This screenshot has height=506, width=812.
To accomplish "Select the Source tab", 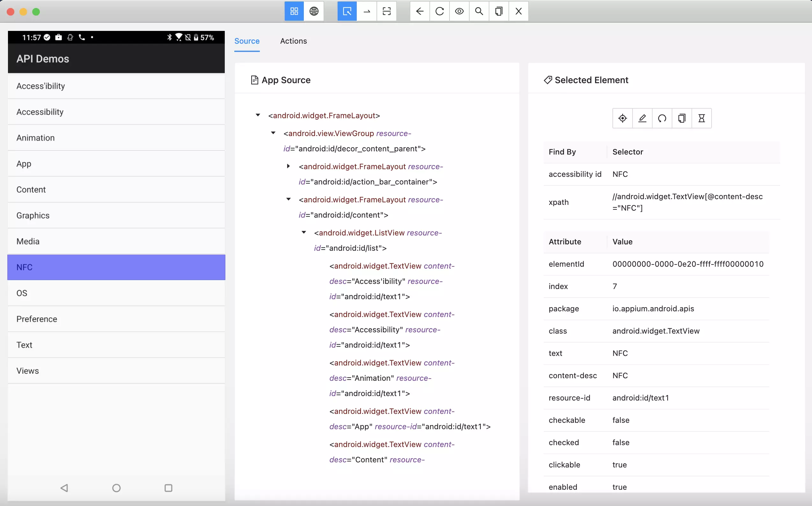I will [247, 41].
